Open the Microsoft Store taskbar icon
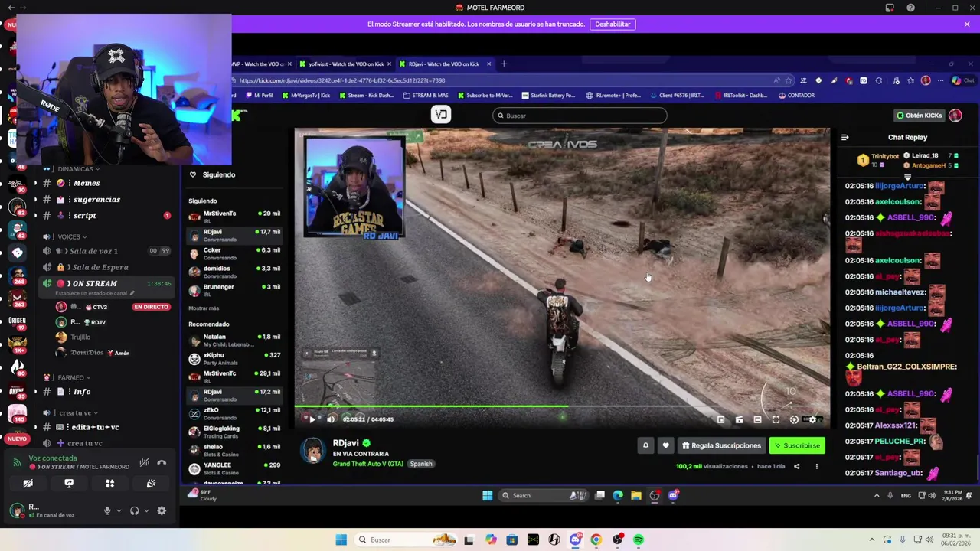 click(511, 540)
